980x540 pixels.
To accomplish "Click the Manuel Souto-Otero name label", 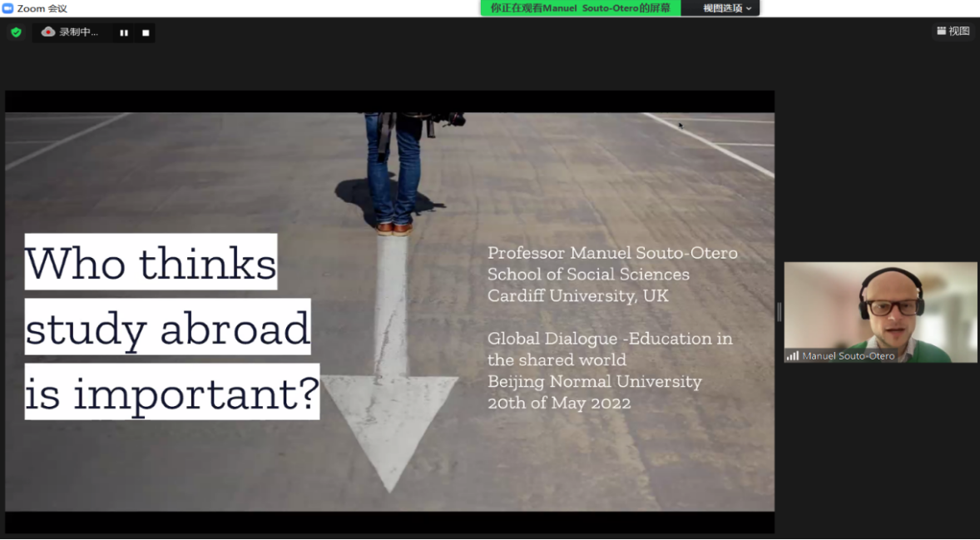I will [x=848, y=355].
